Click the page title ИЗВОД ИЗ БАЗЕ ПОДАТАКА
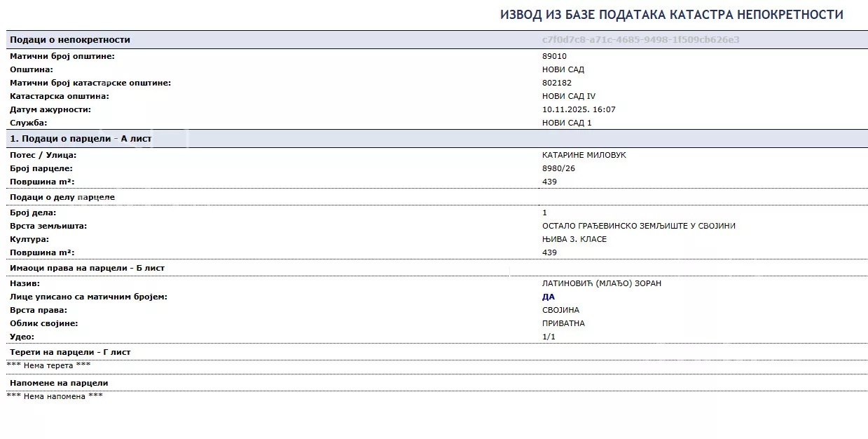The image size is (868, 439). [671, 15]
